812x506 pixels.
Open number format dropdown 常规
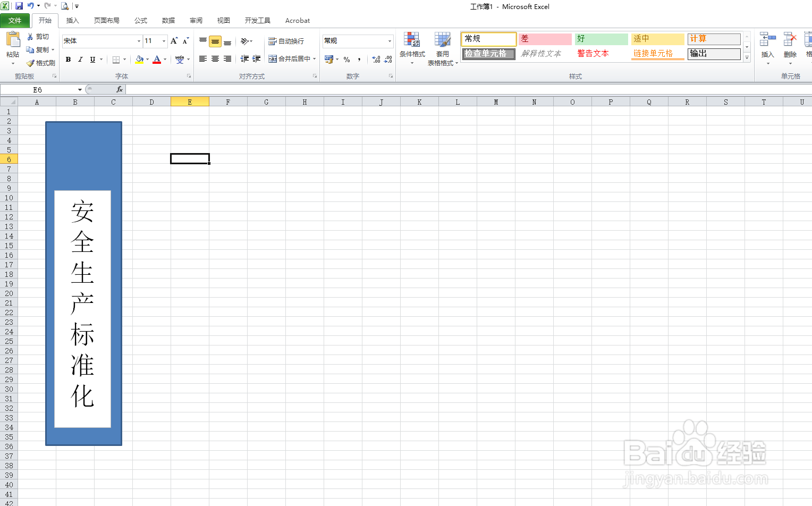(390, 41)
